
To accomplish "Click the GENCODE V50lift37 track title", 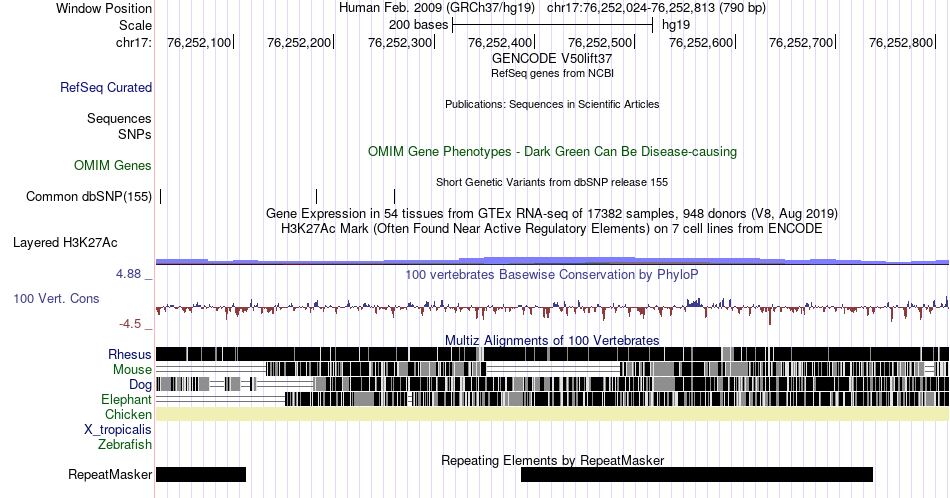I will pos(552,59).
